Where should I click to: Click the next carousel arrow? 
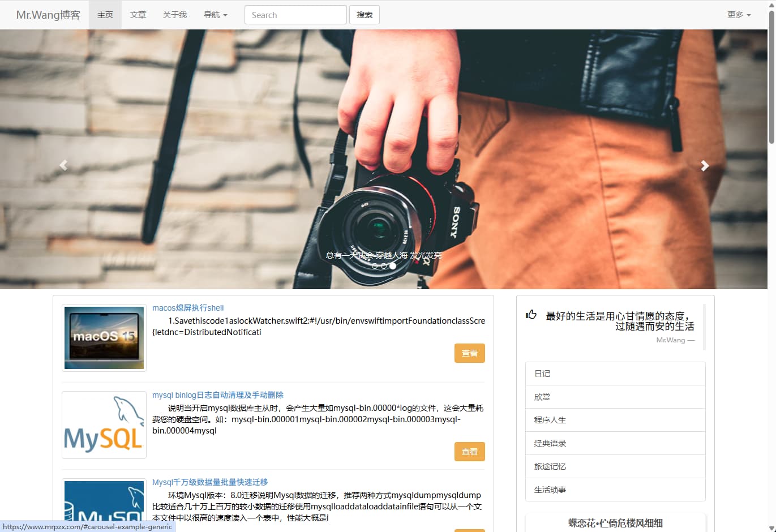[705, 165]
